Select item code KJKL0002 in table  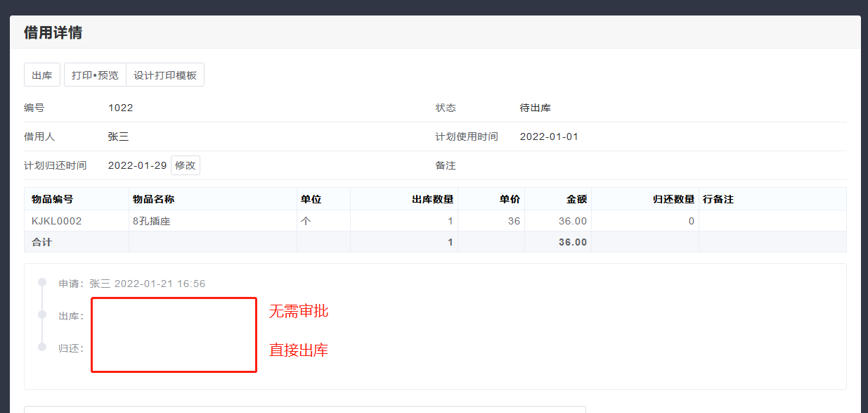coord(57,221)
